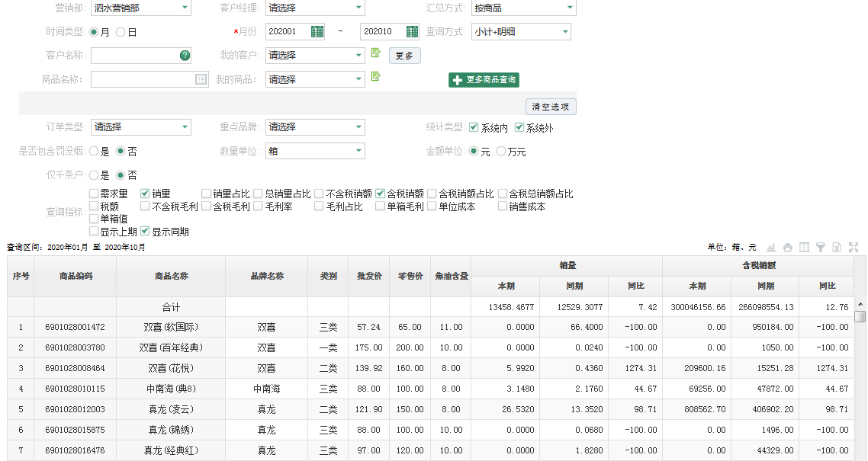Select the 日 time type radio

[x=121, y=32]
